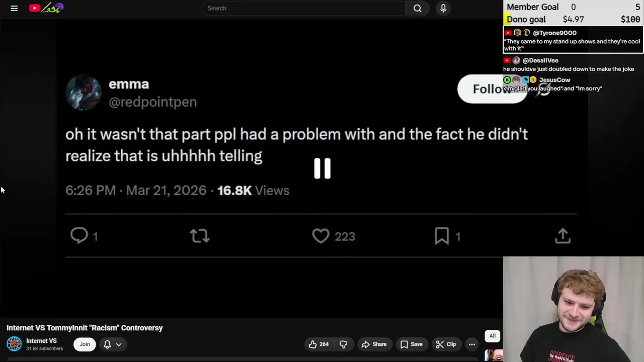Open the more actions three-dot menu
Image resolution: width=644 pixels, height=362 pixels.
coord(472,344)
